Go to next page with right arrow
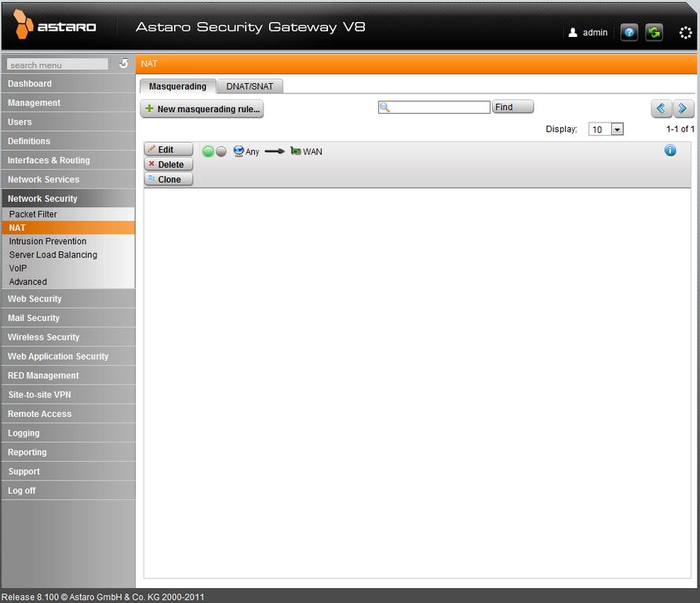Screen dimensions: 700x603 click(x=683, y=108)
